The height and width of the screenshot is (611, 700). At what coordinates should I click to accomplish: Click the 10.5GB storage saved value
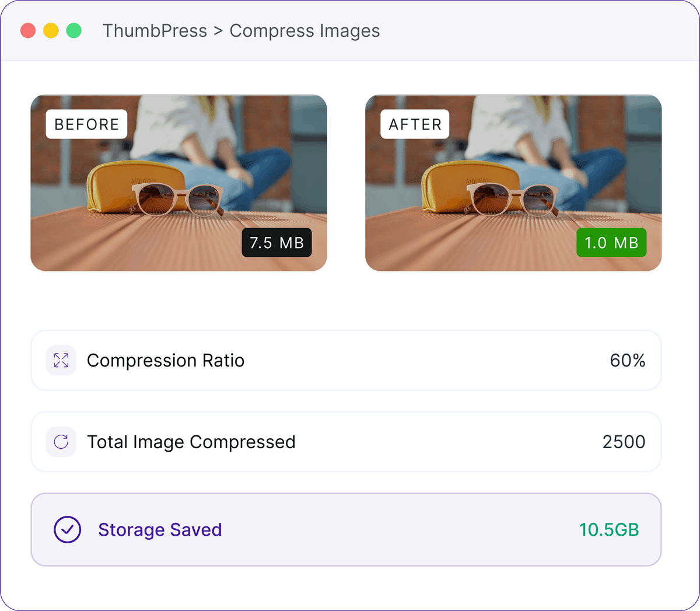pyautogui.click(x=609, y=530)
